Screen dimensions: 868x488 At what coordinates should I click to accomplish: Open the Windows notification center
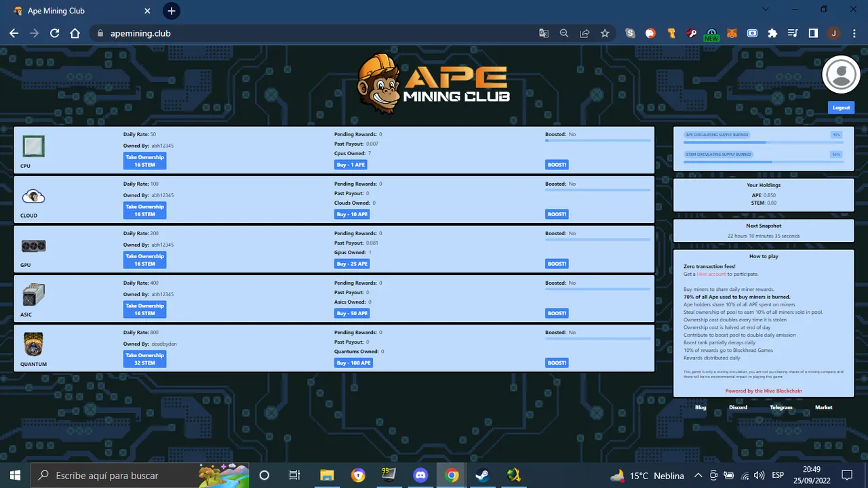(847, 475)
